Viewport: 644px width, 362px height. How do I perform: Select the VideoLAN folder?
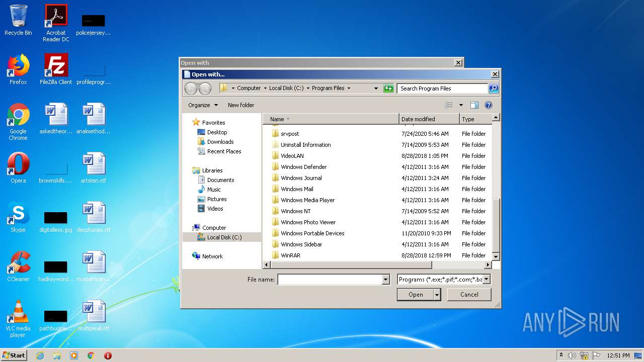(292, 156)
